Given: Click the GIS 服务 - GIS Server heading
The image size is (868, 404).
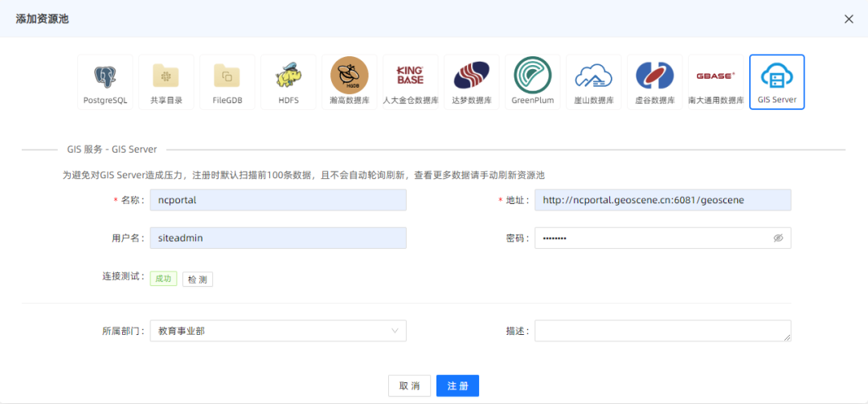Looking at the screenshot, I should pyautogui.click(x=112, y=149).
